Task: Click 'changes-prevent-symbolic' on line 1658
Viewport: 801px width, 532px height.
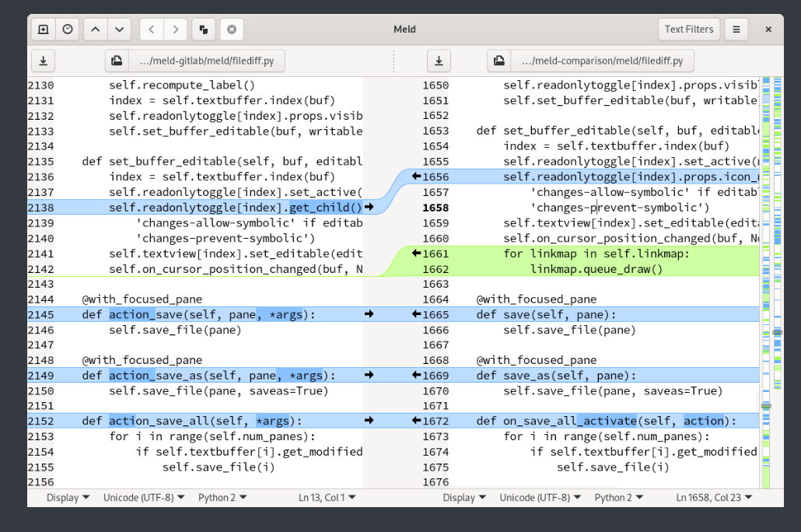Action: coord(617,208)
